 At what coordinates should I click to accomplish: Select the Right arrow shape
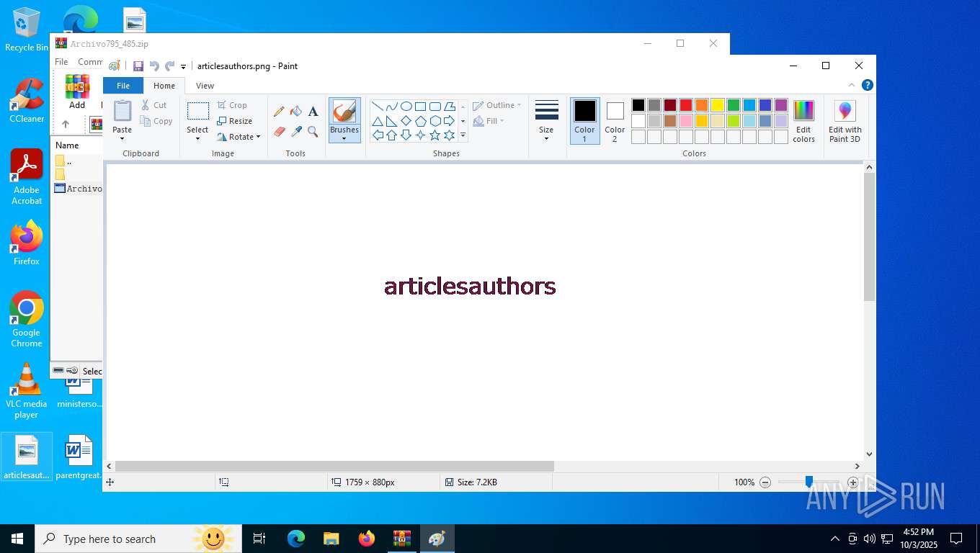click(450, 120)
